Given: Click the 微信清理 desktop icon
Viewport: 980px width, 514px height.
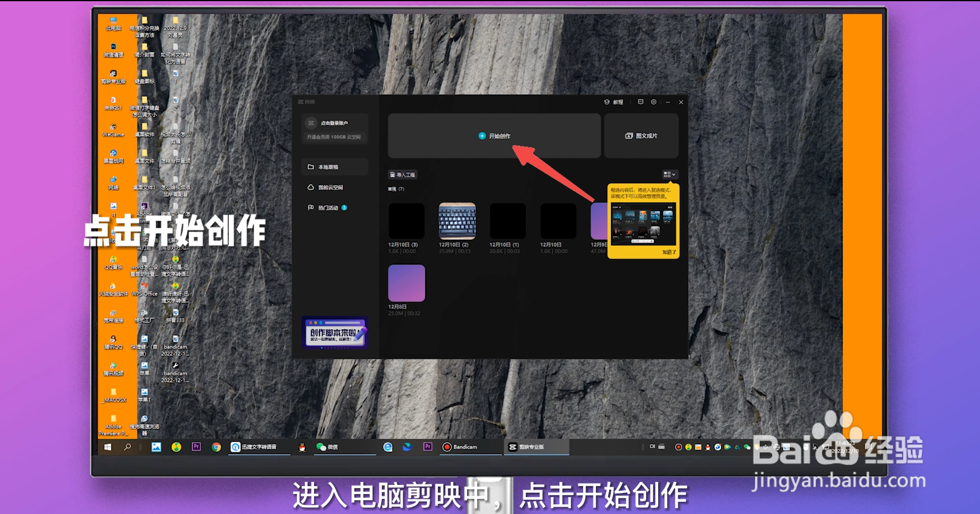Looking at the screenshot, I should click(113, 50).
